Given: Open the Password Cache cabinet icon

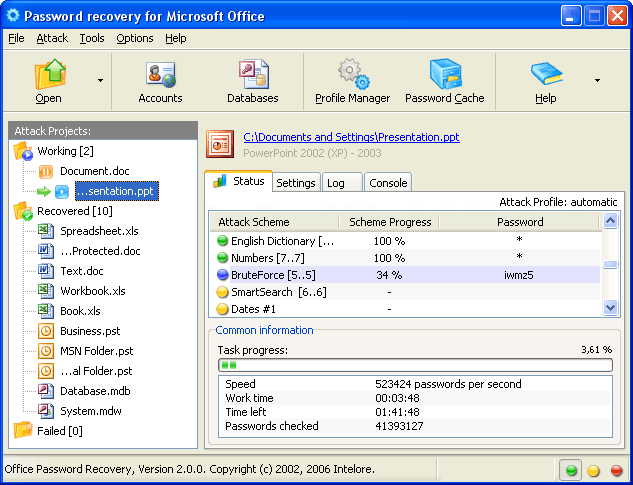Looking at the screenshot, I should tap(445, 74).
